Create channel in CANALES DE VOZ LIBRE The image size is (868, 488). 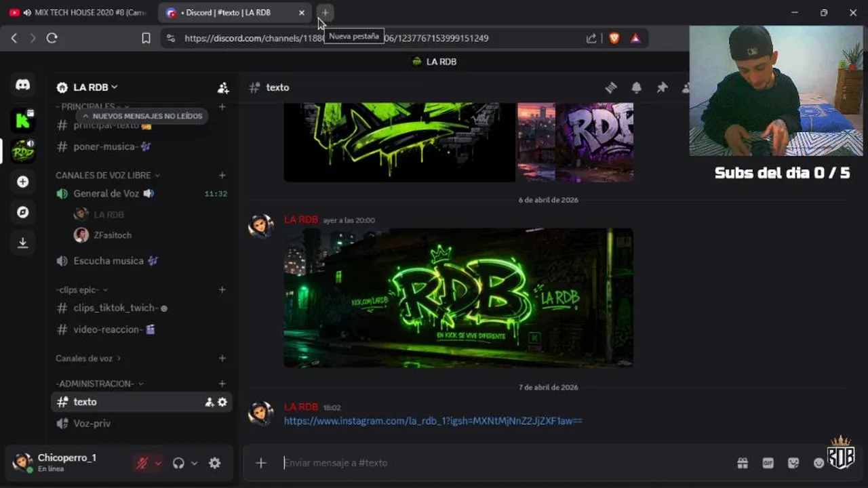pos(222,175)
